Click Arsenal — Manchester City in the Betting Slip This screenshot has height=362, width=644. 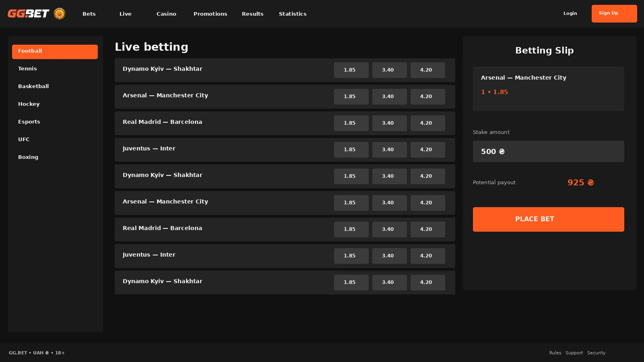(x=524, y=78)
